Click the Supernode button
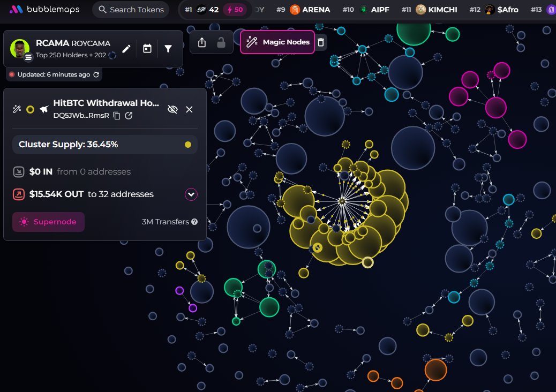The height and width of the screenshot is (392, 556). tap(49, 222)
